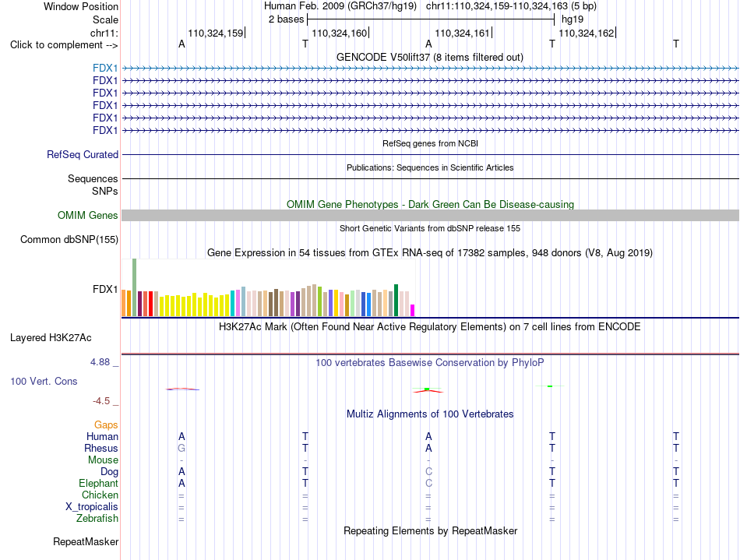Click the SNPs track label
Image resolution: width=740 pixels, height=560 pixels.
tap(105, 191)
